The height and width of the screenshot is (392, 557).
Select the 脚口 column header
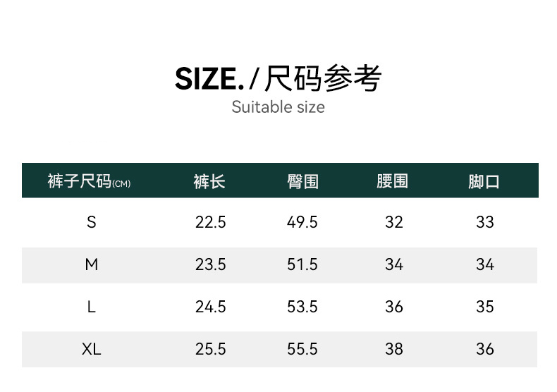pyautogui.click(x=484, y=182)
